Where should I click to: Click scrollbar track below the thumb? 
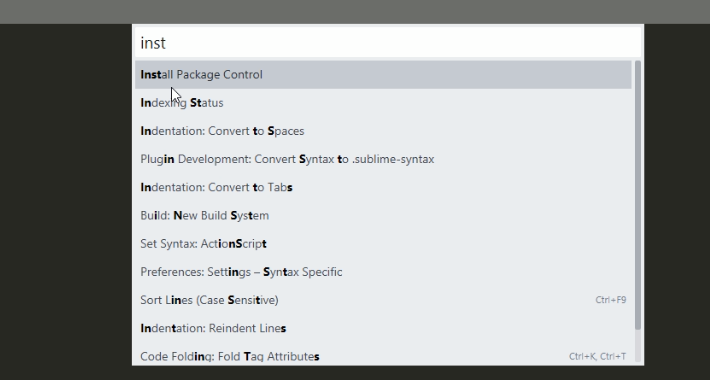(638, 346)
